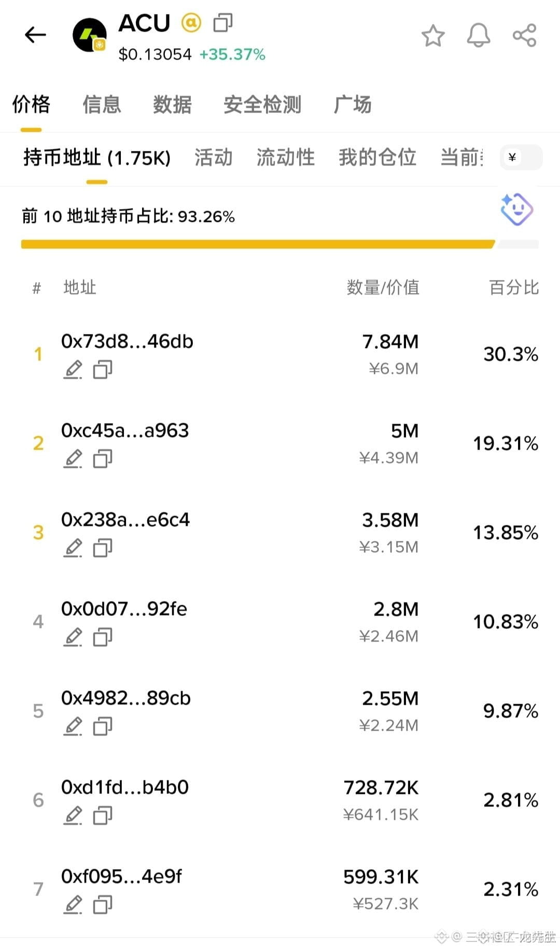Open holder address 0x238a...e6c4
This screenshot has height=950, width=560.
125,519
